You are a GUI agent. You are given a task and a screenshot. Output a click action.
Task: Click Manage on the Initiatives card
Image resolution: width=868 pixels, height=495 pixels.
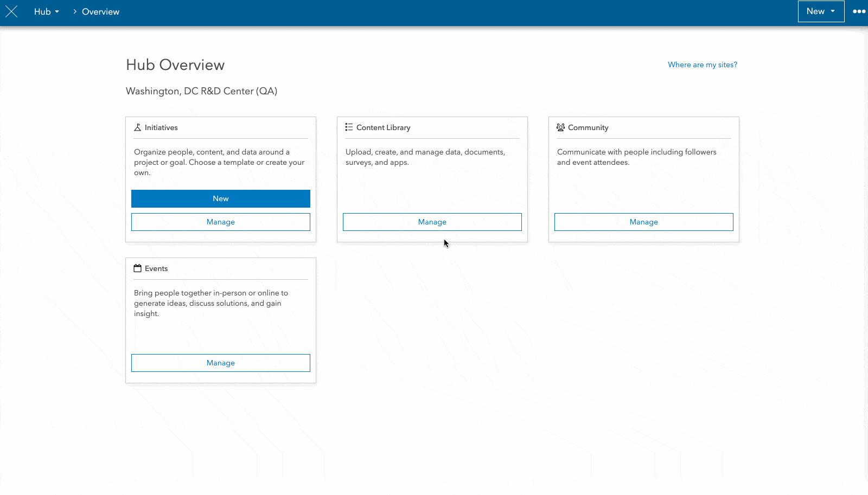[220, 222]
